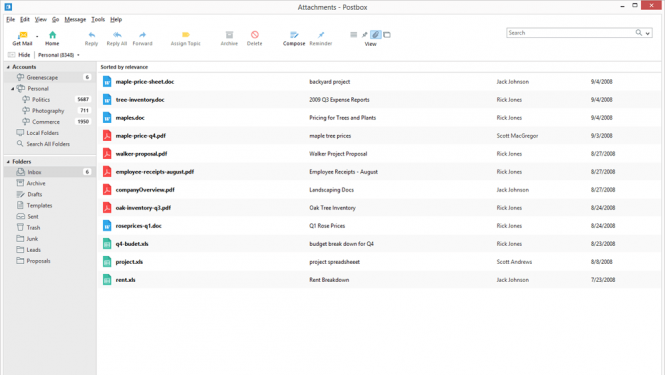665x375 pixels.
Task: Click the PDF icon for maple-price-q4.pdf
Action: (x=107, y=136)
